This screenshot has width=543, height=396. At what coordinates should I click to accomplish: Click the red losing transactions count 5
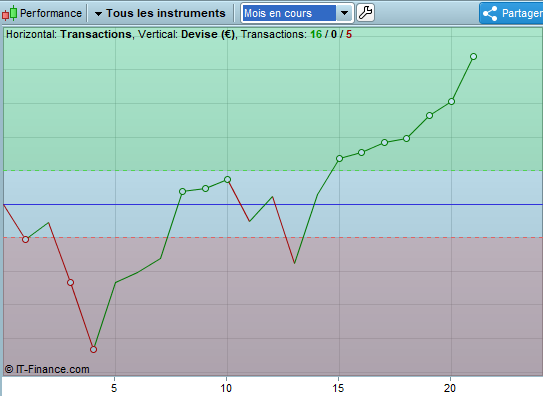(x=349, y=34)
